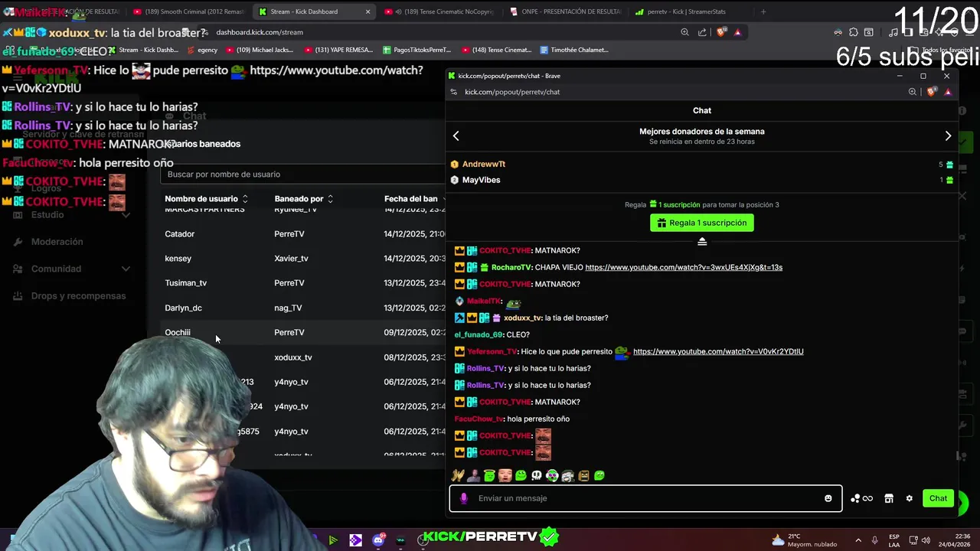This screenshot has width=980, height=551.
Task: Open a new browser tab
Action: (x=763, y=11)
